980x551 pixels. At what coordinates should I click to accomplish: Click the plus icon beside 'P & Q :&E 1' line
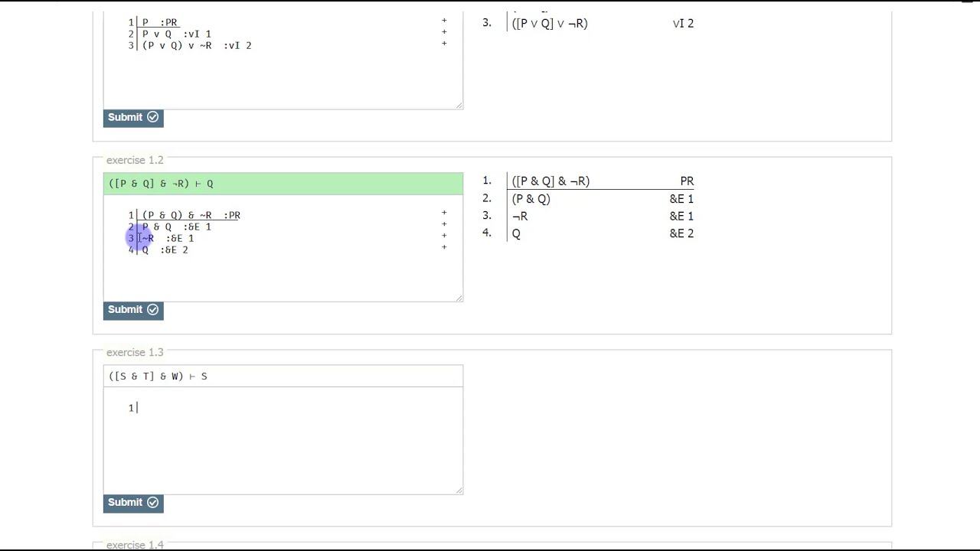pos(444,224)
